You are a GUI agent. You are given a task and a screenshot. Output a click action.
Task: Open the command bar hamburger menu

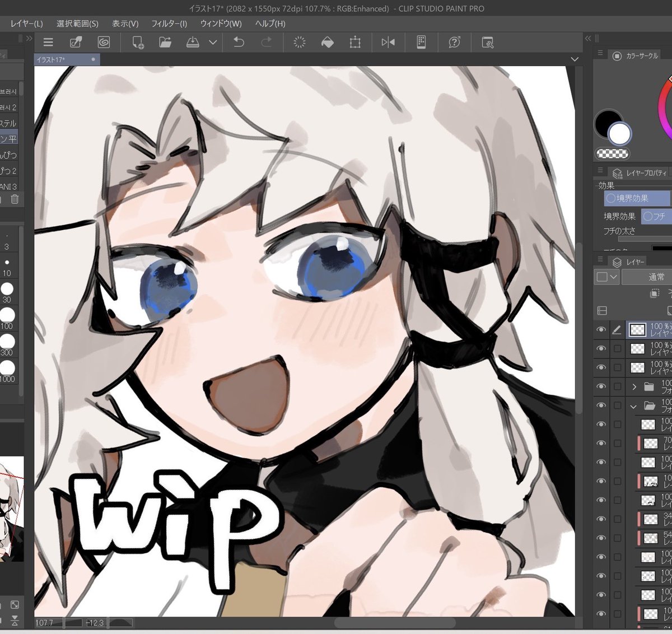click(48, 43)
